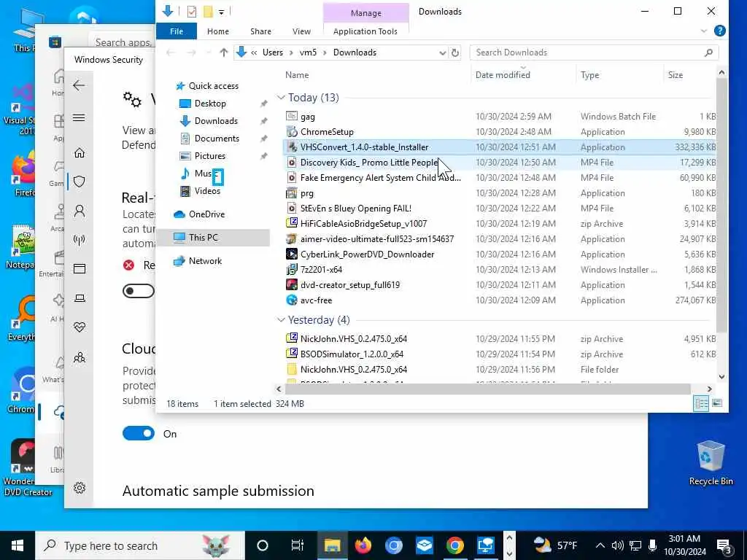
Task: Click Users in the breadcrumb path
Action: [273, 52]
